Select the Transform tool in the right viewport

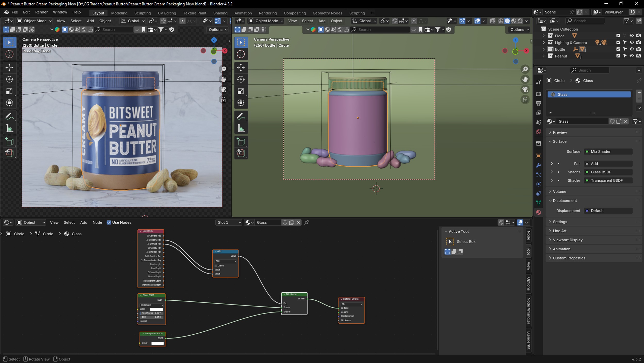[x=241, y=103]
